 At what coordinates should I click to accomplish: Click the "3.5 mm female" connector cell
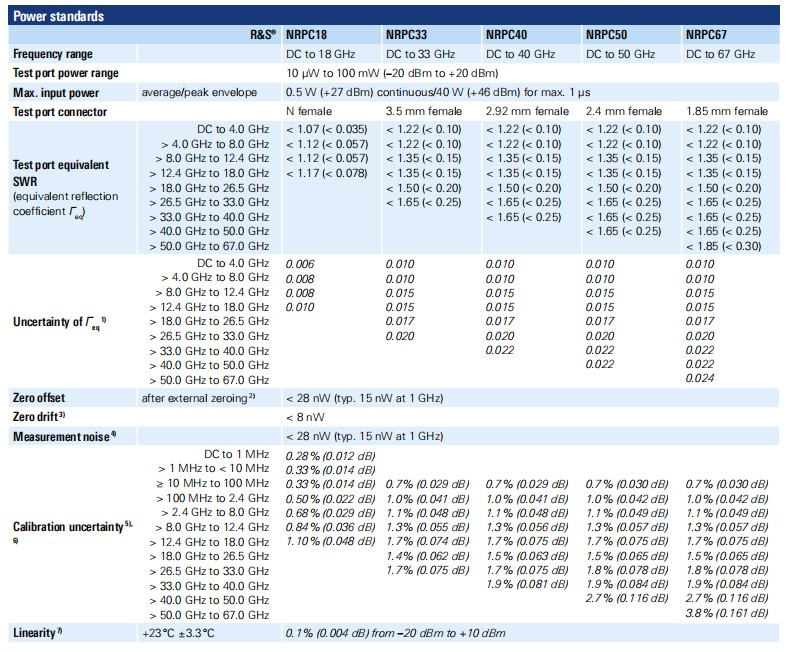[x=424, y=111]
